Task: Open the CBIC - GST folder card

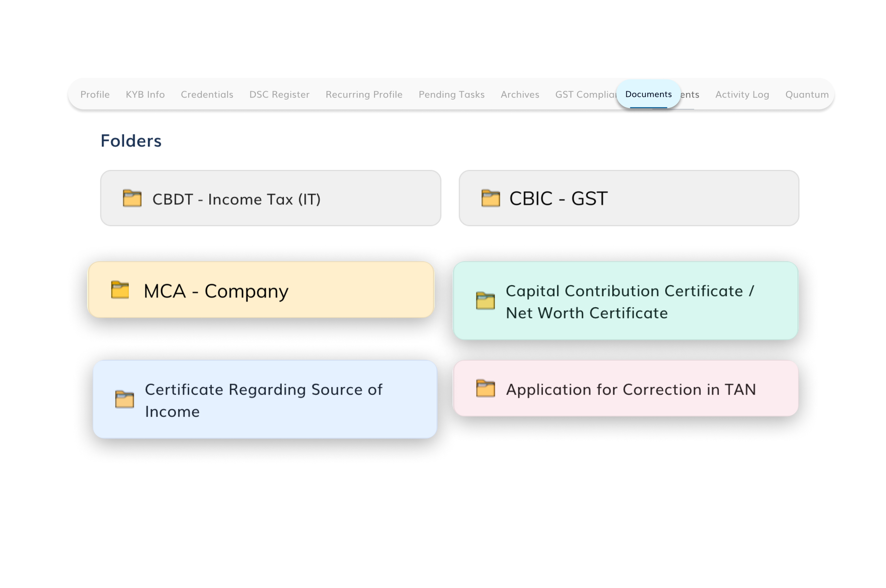Action: pyautogui.click(x=629, y=198)
